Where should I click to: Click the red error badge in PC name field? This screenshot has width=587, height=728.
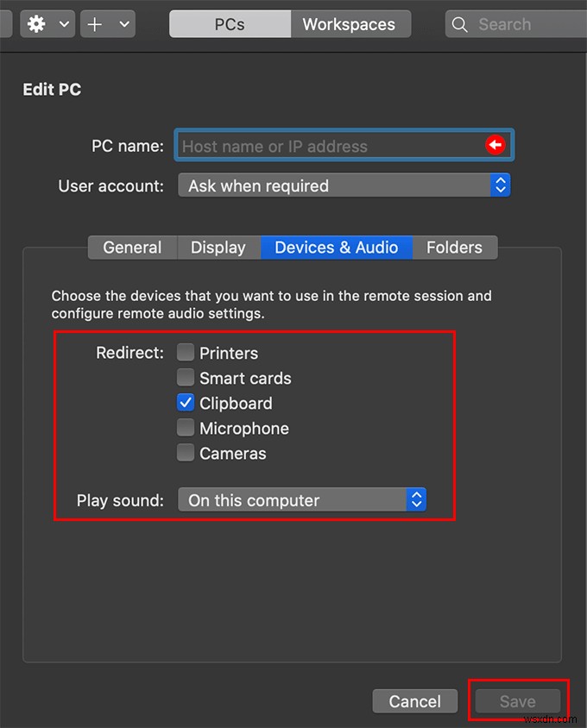click(x=495, y=145)
